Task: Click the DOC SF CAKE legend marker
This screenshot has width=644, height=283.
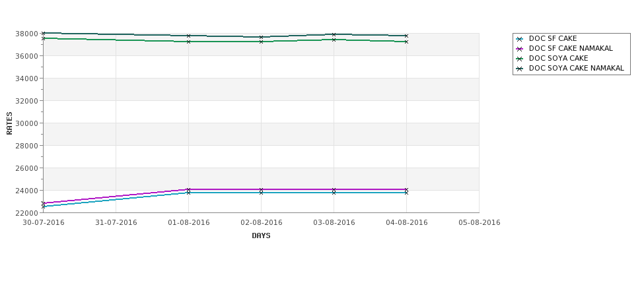Action: coord(520,39)
